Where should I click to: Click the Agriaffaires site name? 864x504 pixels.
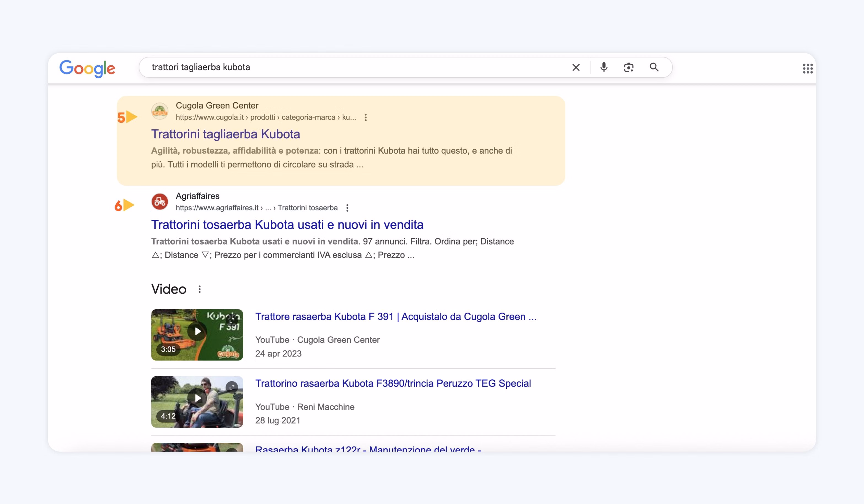pos(197,196)
